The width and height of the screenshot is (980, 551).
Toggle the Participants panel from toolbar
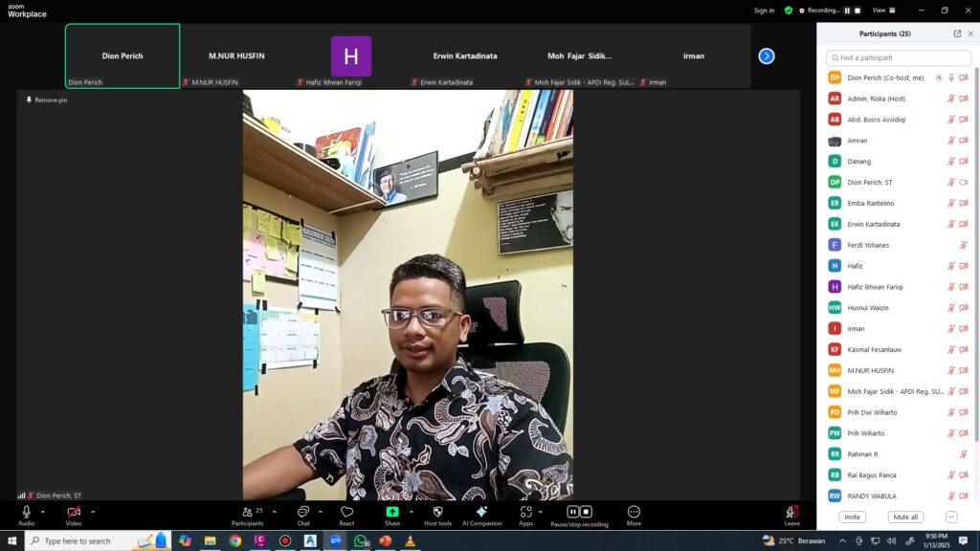[247, 513]
